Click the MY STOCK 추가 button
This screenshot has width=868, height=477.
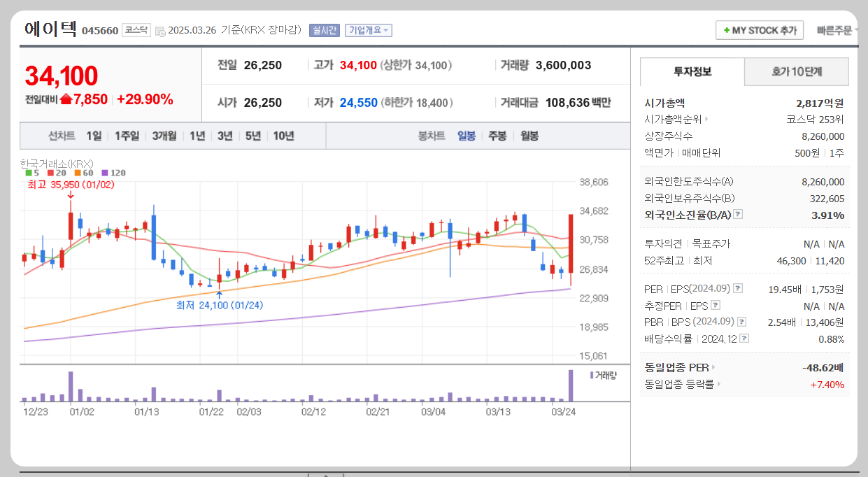[760, 30]
